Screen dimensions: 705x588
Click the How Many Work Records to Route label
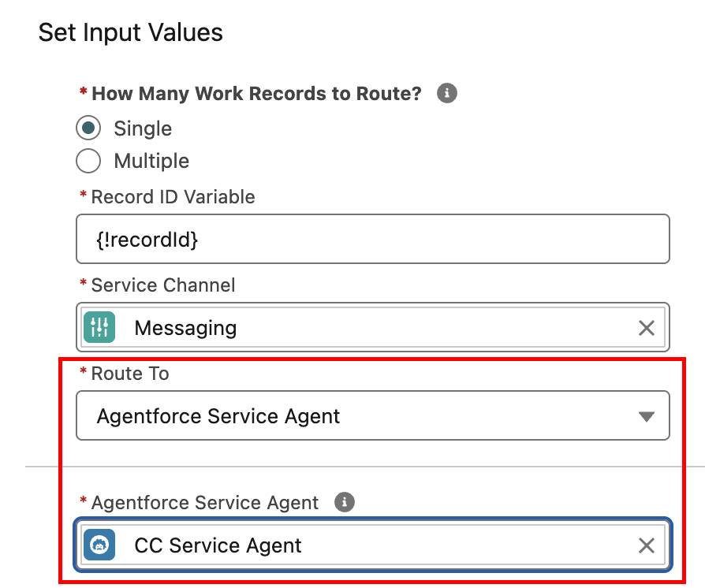tap(257, 94)
